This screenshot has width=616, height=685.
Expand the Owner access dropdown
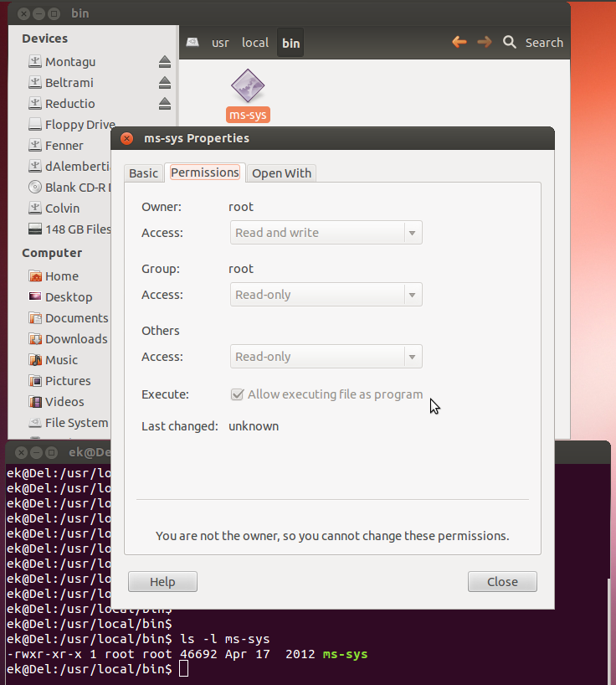(326, 233)
